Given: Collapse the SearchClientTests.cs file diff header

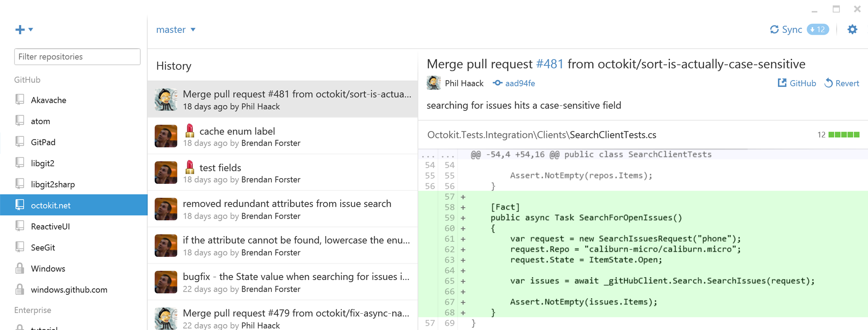Looking at the screenshot, I should (x=541, y=135).
